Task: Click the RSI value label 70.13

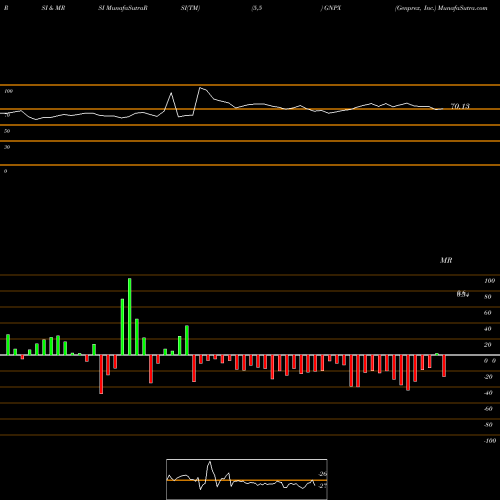Action: tap(460, 106)
